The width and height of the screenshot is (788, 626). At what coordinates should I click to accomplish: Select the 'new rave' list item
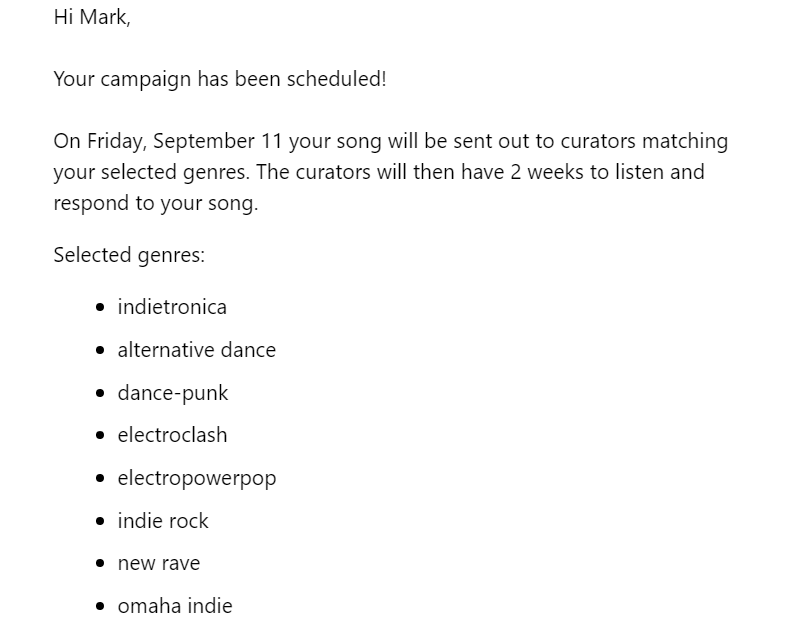[x=159, y=564]
